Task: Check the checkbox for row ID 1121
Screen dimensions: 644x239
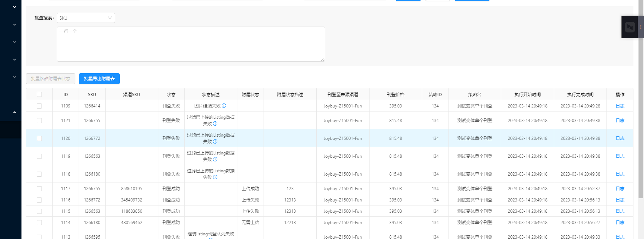Action: click(39, 121)
